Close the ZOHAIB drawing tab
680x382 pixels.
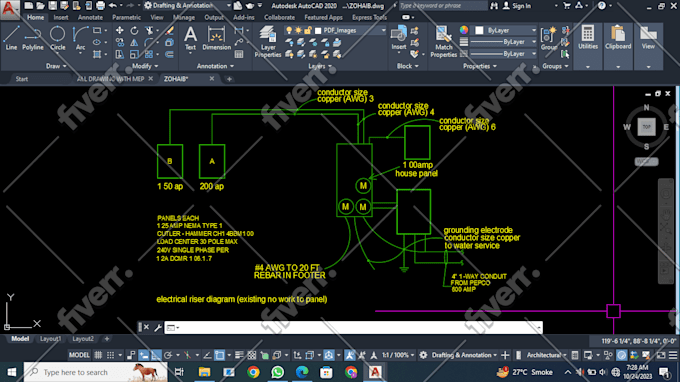(x=212, y=78)
